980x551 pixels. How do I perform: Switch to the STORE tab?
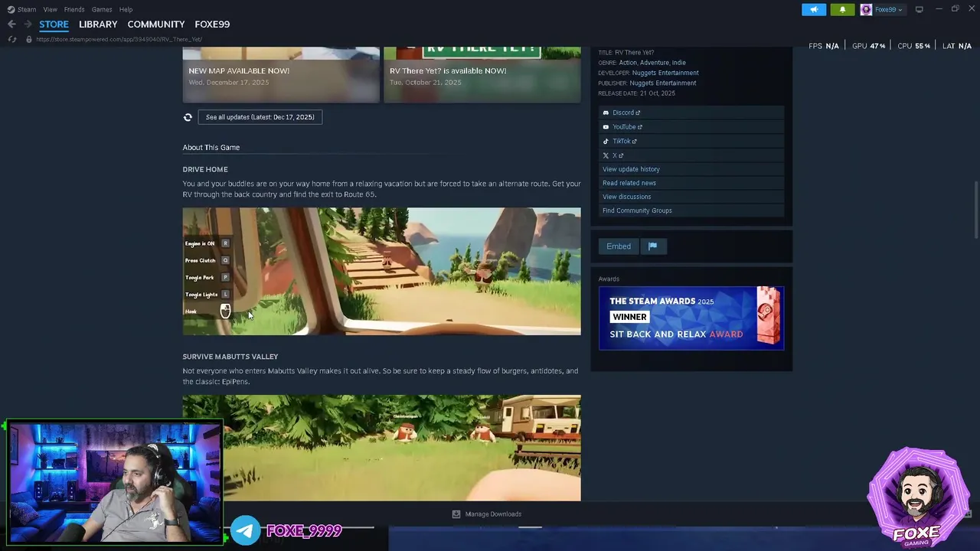[54, 24]
